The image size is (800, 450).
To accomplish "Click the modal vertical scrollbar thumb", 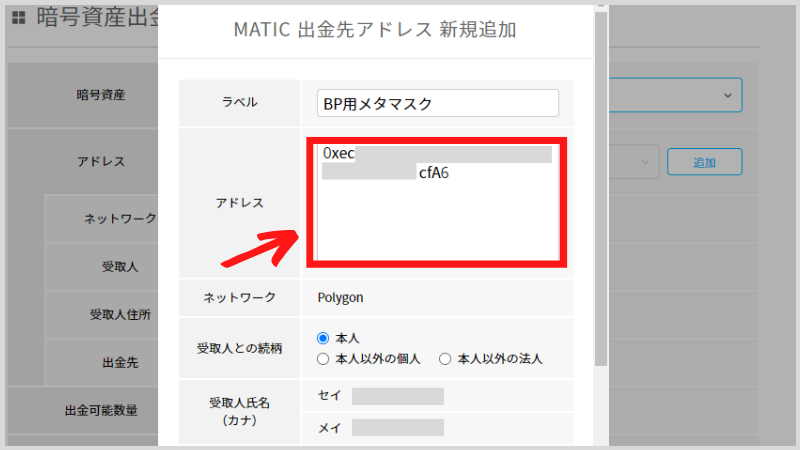I will click(x=601, y=188).
